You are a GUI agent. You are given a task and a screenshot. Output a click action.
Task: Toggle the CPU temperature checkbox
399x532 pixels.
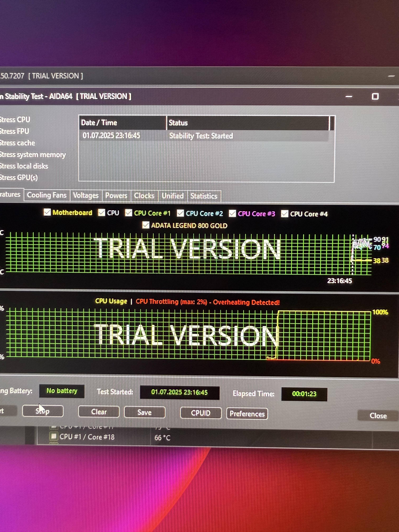point(102,212)
